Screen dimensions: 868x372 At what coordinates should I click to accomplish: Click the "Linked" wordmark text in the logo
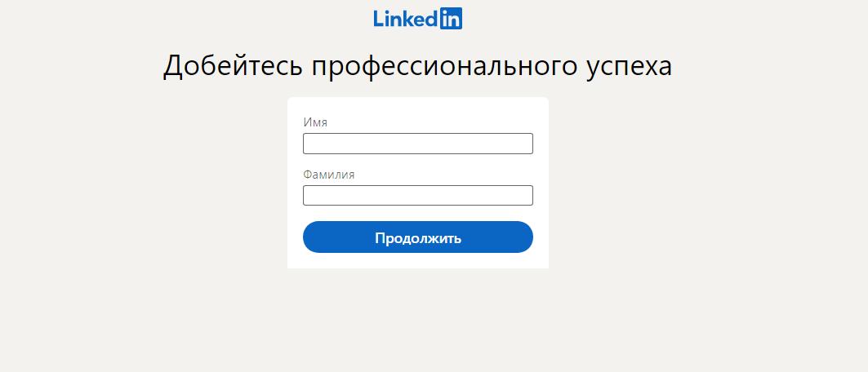point(406,19)
